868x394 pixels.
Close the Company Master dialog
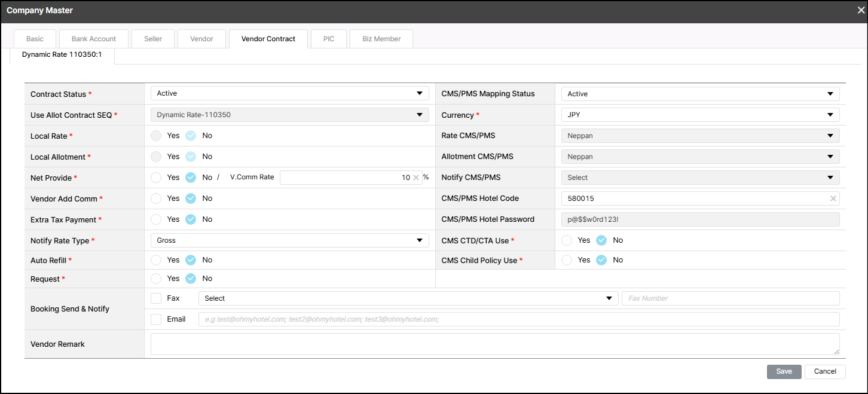click(x=861, y=10)
